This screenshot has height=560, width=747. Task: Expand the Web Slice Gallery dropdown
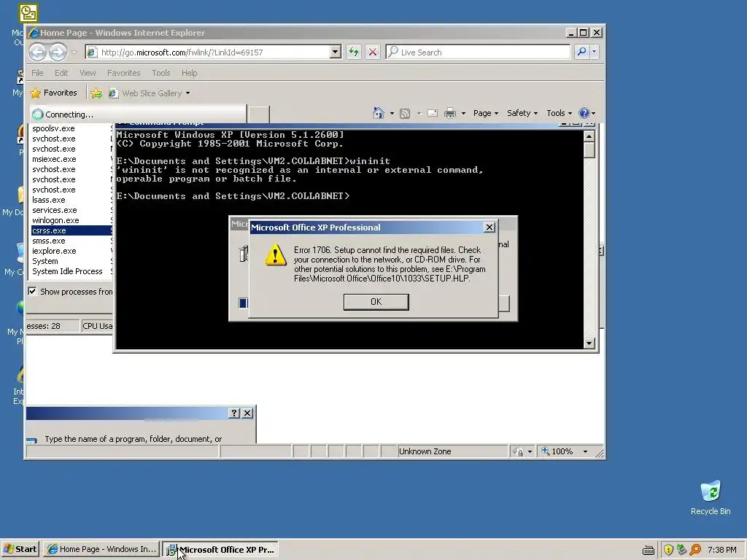[x=187, y=93]
